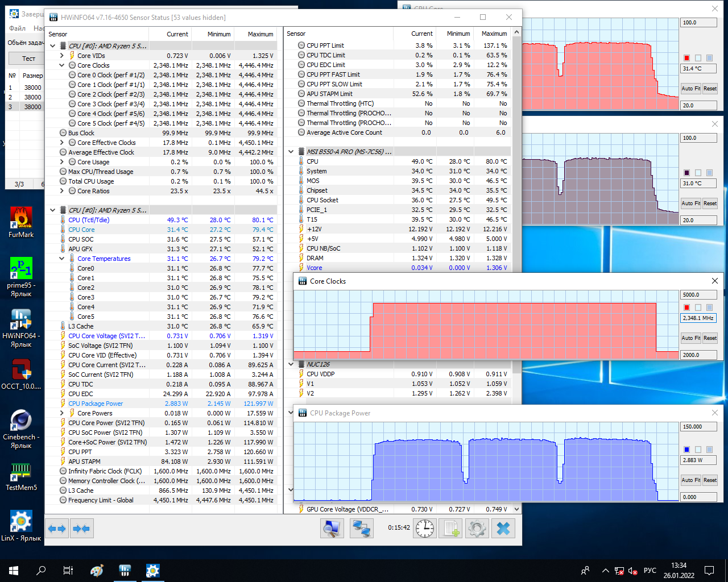Switch to the Paint app on taskbar
The height and width of the screenshot is (582, 728).
click(97, 571)
